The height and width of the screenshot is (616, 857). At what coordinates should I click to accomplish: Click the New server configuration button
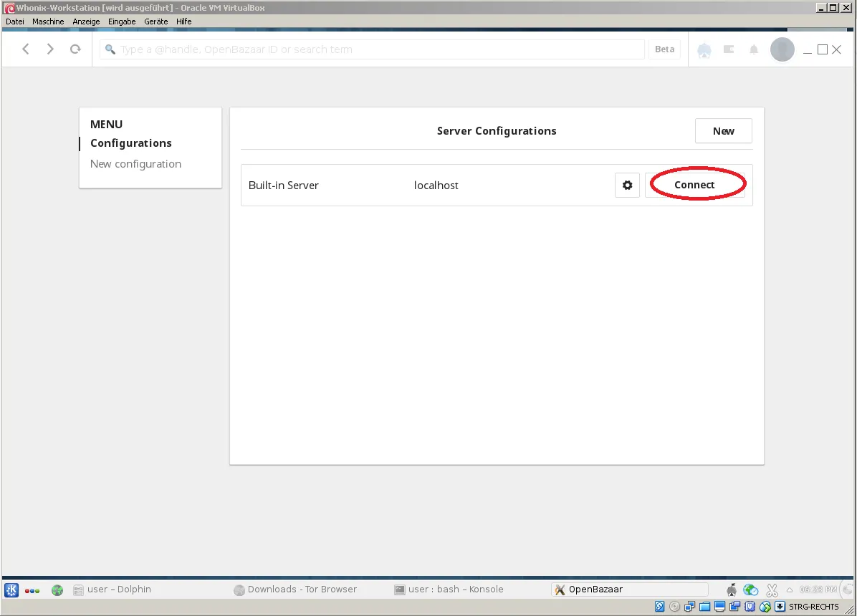click(x=723, y=131)
